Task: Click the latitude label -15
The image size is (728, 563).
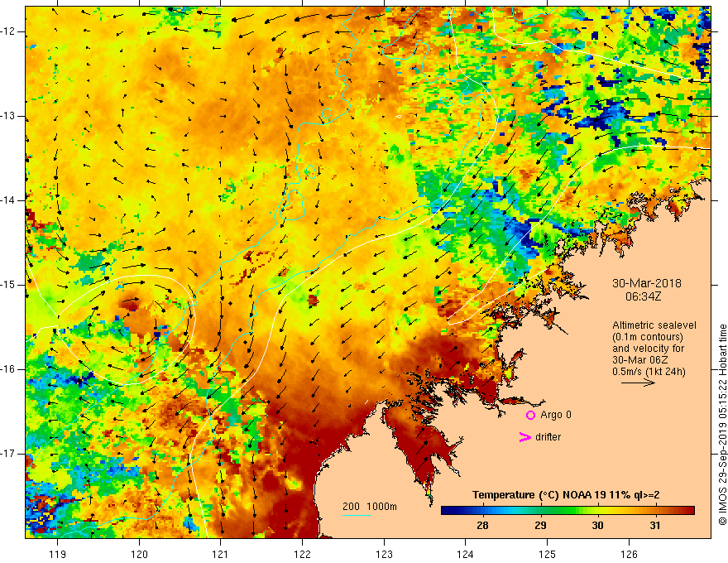Action: tap(8, 285)
